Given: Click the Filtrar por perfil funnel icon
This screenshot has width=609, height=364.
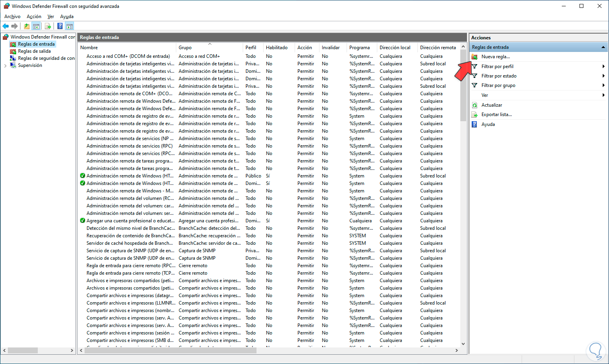Looking at the screenshot, I should (x=474, y=67).
